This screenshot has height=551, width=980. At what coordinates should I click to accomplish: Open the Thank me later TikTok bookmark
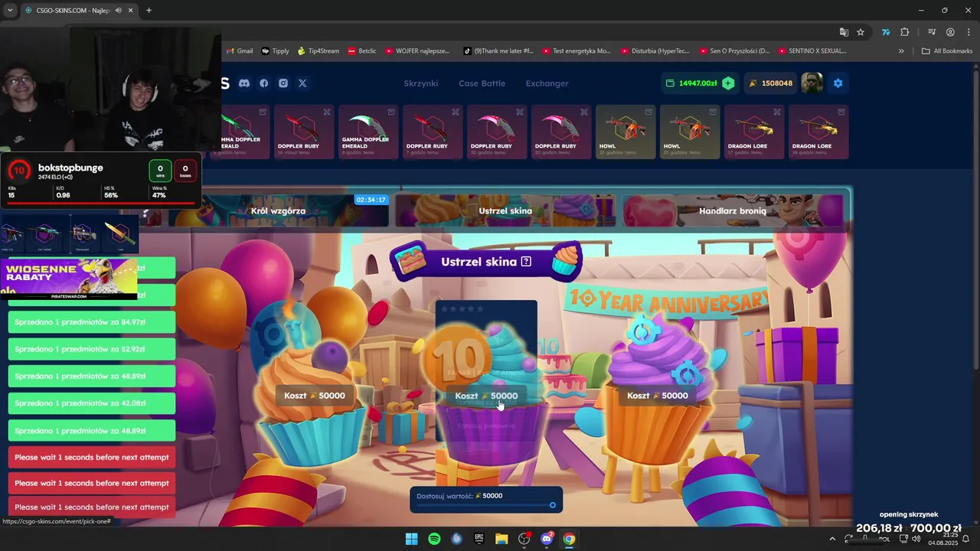pos(498,51)
